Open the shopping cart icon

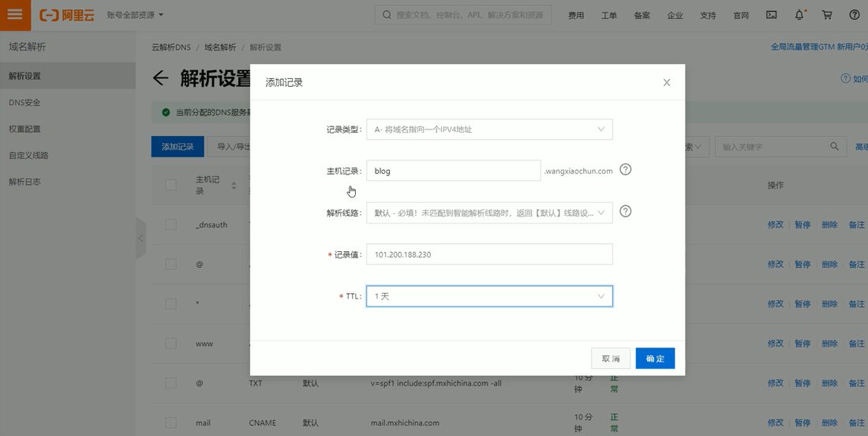coord(827,15)
